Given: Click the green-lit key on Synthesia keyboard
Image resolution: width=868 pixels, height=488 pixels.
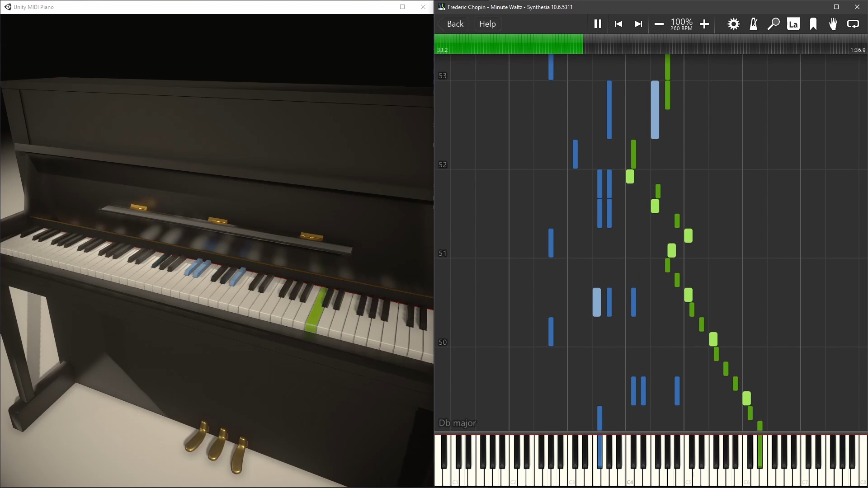Looking at the screenshot, I should coord(760,451).
